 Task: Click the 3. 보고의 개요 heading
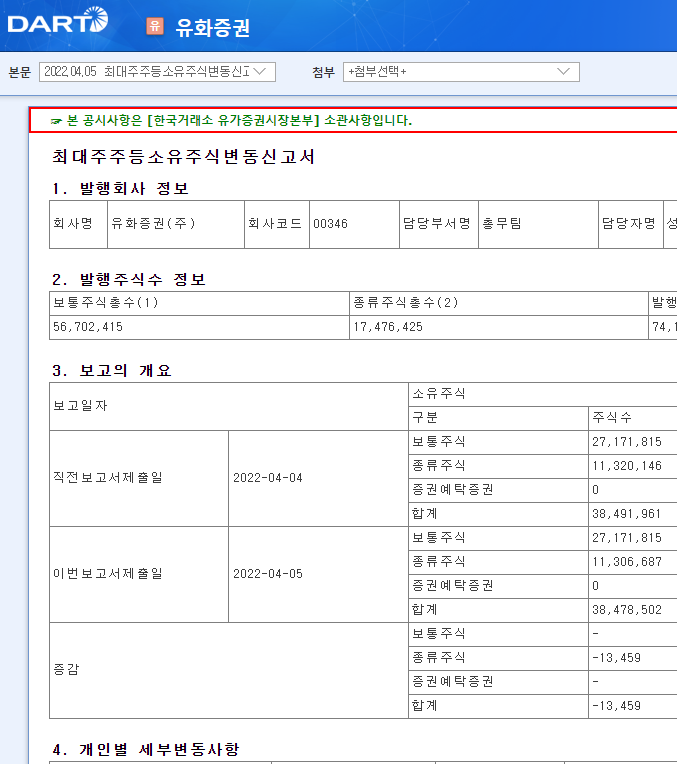(112, 371)
